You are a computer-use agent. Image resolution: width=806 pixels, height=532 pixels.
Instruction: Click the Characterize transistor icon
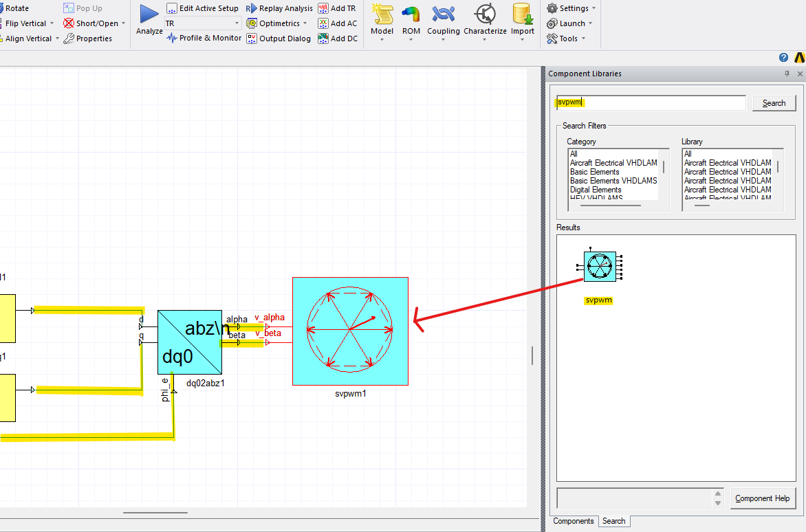click(x=485, y=14)
